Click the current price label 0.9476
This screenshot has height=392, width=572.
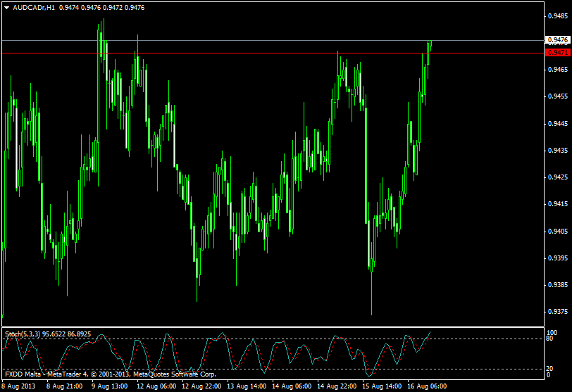click(557, 39)
